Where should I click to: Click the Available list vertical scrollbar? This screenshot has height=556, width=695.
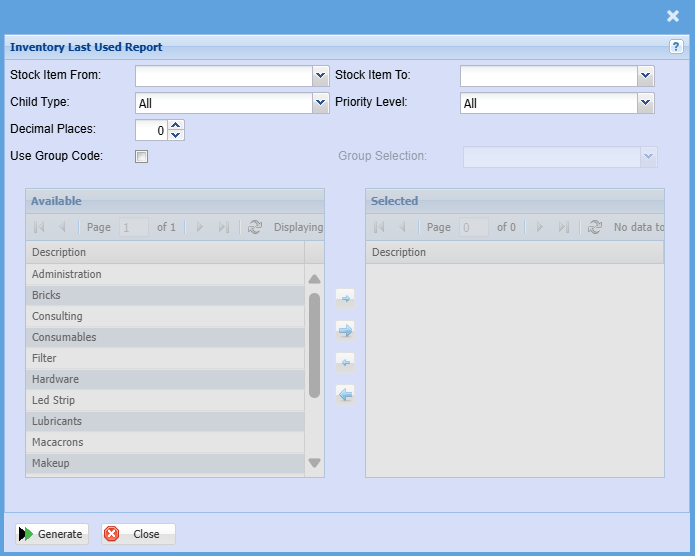[314, 345]
